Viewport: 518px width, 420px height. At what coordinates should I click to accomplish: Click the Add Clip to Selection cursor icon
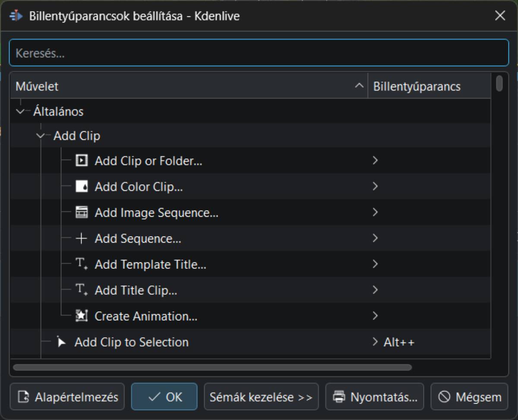click(61, 342)
